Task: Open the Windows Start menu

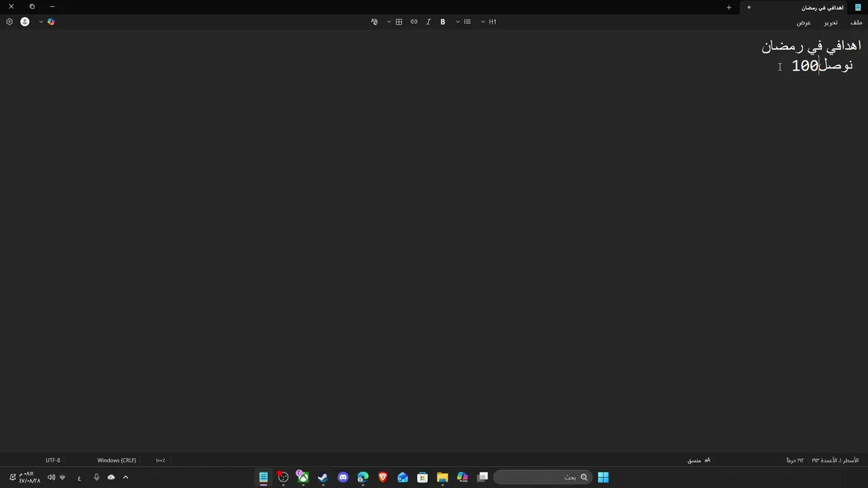Action: tap(603, 477)
